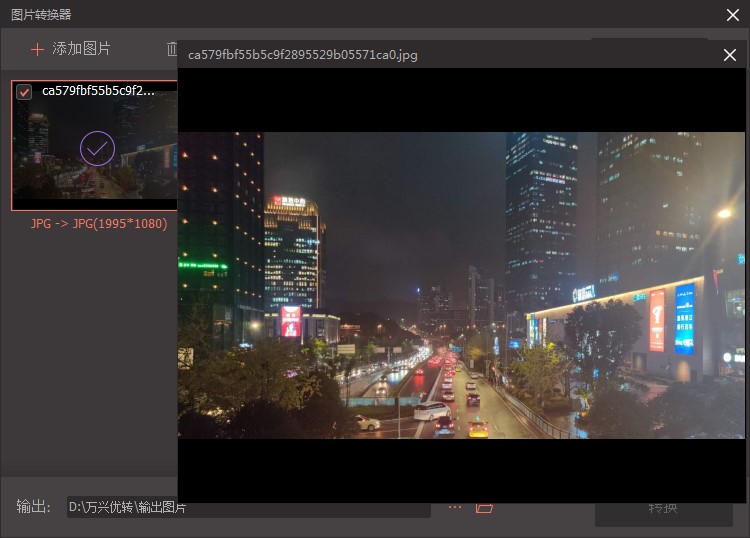This screenshot has height=538, width=750.
Task: Click the three-dot browse output path button
Action: pyautogui.click(x=455, y=507)
